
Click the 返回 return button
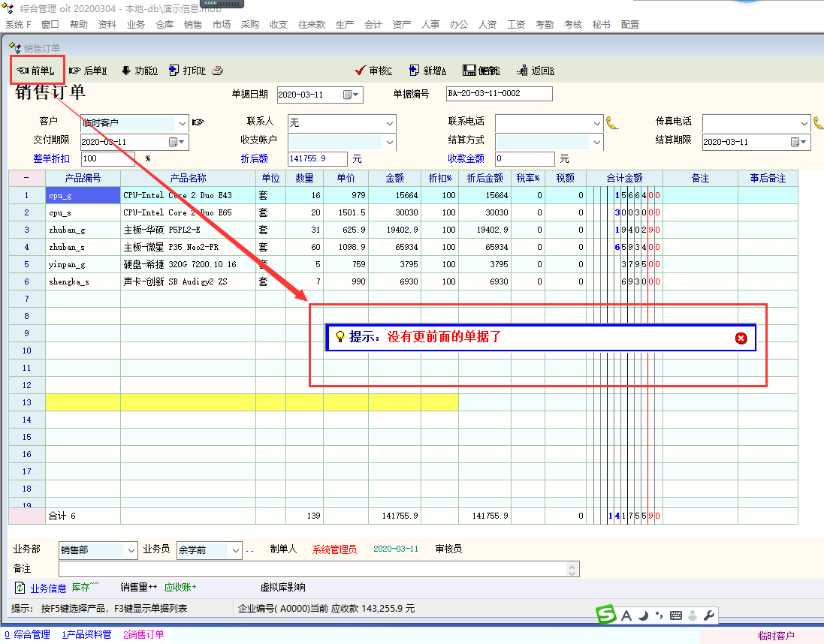click(536, 71)
